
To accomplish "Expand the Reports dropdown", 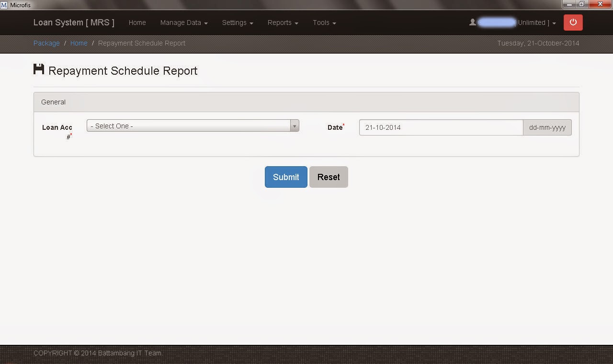I will click(x=283, y=23).
